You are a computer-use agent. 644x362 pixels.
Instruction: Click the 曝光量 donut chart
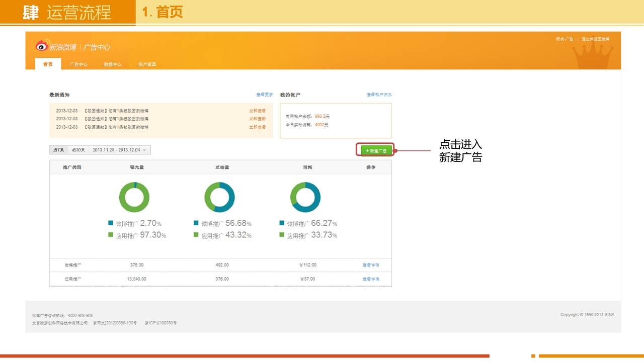click(x=134, y=197)
